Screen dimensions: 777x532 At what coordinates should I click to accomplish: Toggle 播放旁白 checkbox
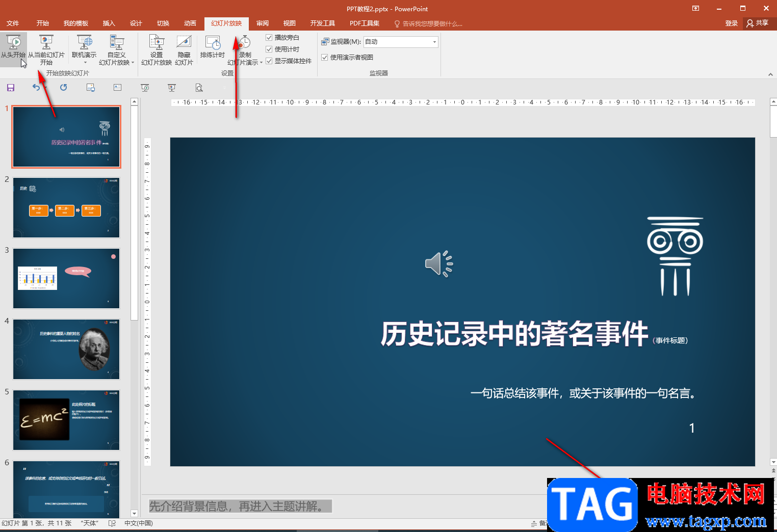point(269,37)
